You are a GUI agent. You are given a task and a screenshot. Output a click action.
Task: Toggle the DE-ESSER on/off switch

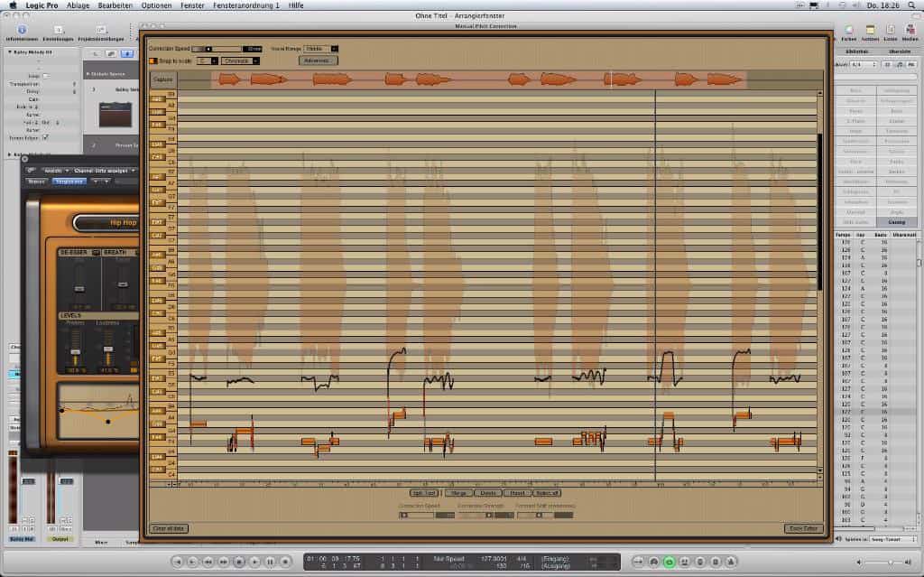click(96, 253)
